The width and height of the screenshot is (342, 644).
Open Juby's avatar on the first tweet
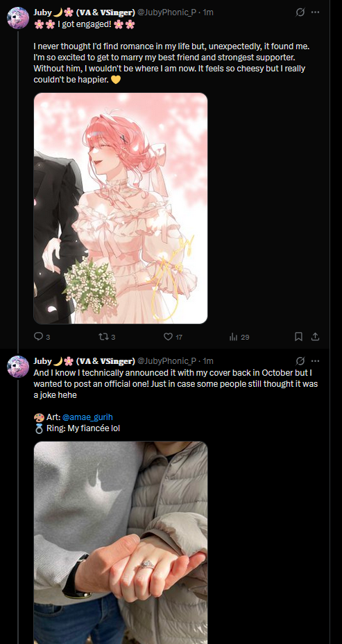coord(18,17)
